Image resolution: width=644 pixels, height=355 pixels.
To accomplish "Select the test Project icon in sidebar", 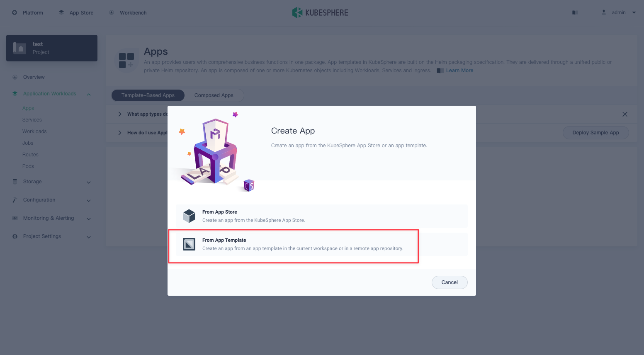I will [19, 48].
